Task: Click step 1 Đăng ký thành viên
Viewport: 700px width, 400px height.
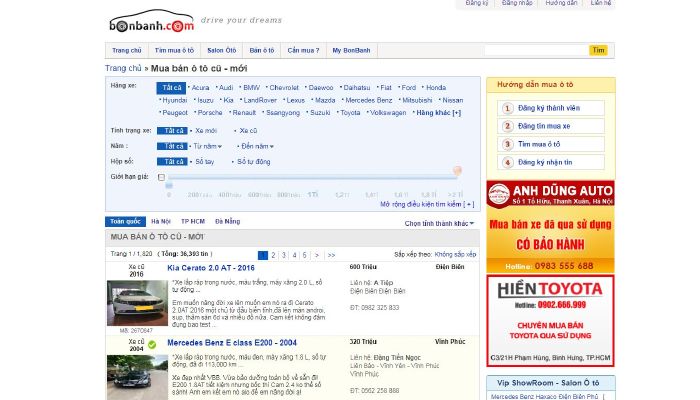Action: pyautogui.click(x=550, y=108)
